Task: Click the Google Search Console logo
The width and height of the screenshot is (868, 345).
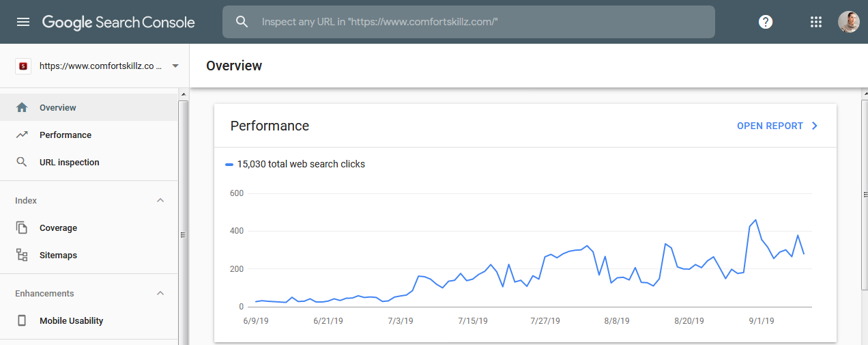Action: click(x=118, y=22)
